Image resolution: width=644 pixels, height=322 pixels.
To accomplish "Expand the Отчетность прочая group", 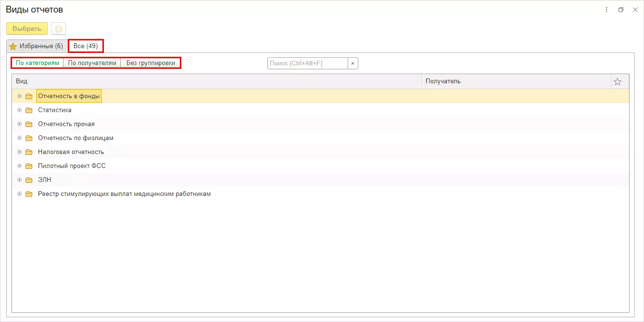I will click(20, 124).
